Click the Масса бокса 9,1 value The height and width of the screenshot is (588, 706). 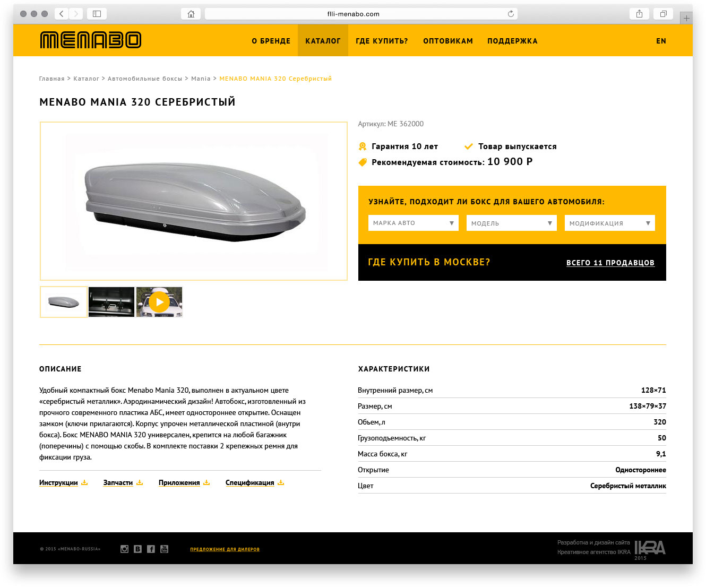click(661, 454)
